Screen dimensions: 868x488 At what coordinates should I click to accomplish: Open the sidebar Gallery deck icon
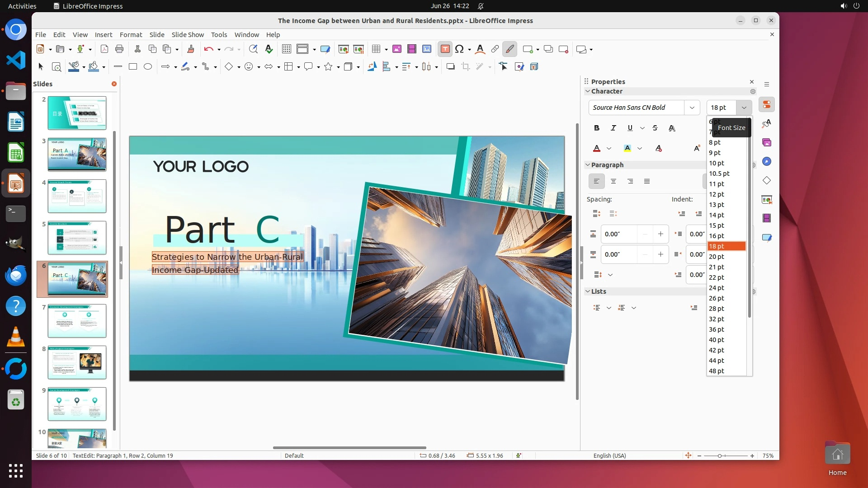[x=767, y=143]
